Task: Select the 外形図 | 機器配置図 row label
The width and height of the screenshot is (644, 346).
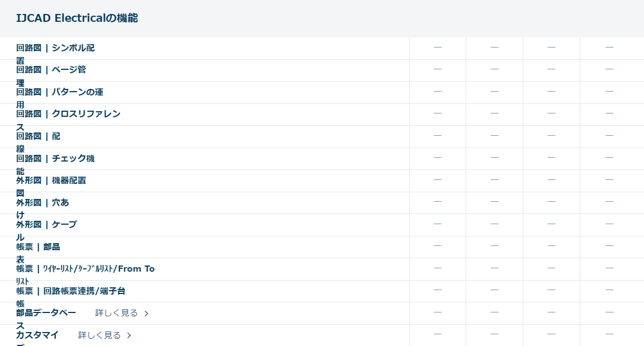Action: (x=51, y=181)
